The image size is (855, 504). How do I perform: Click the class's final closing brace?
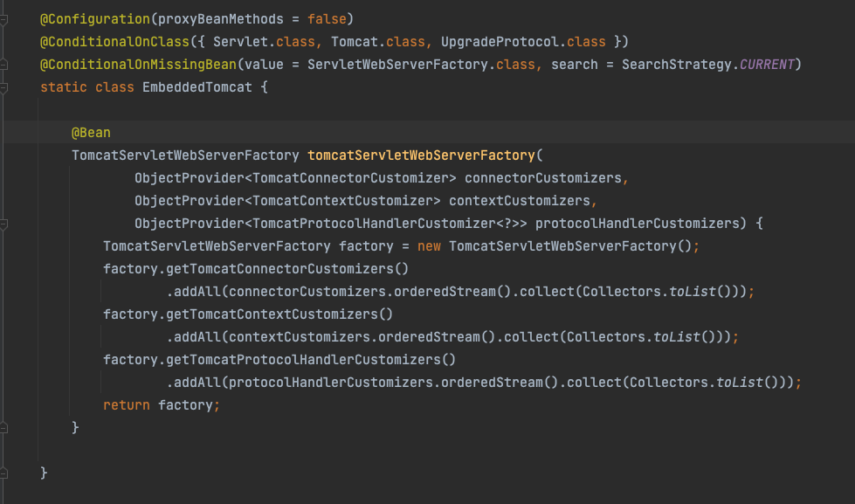click(44, 473)
